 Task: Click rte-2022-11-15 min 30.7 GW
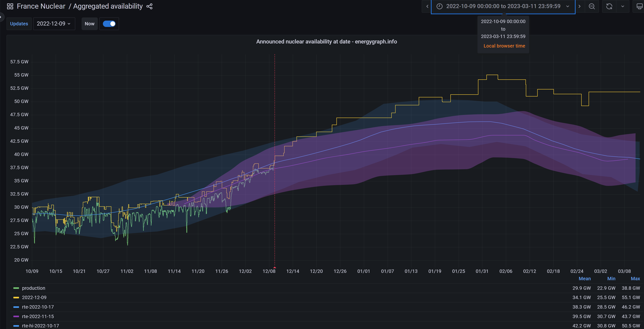[x=606, y=317]
